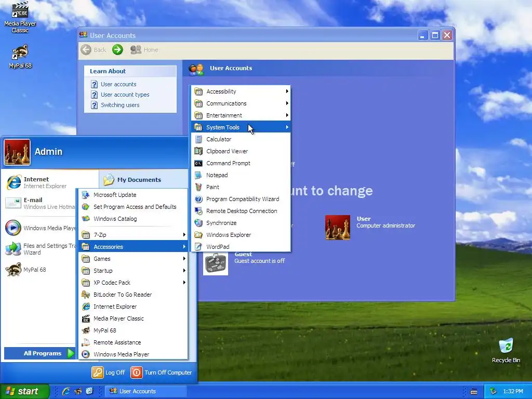Open Media Player Classic desktop shortcut
532x399 pixels.
pos(20,17)
